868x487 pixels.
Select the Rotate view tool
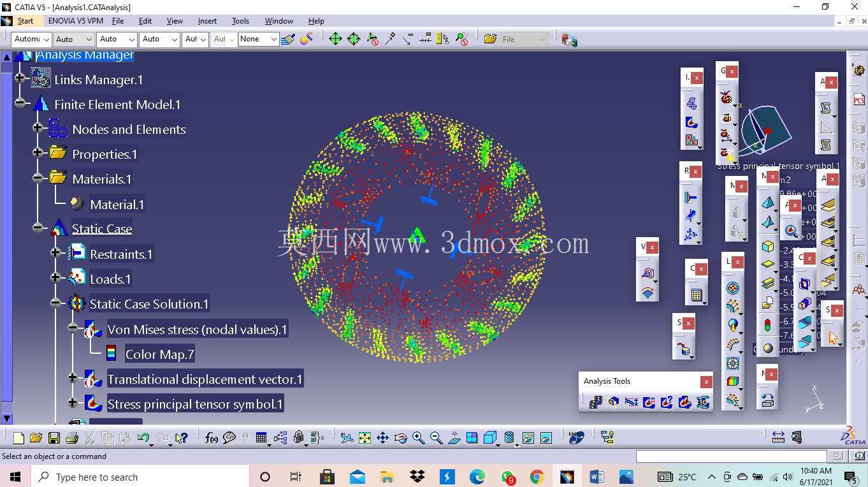(x=400, y=438)
